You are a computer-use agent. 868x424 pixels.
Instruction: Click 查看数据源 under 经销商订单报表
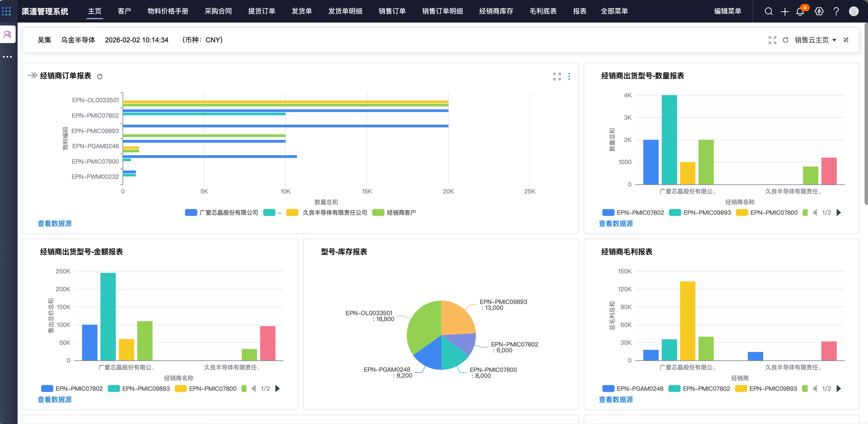[x=55, y=224]
